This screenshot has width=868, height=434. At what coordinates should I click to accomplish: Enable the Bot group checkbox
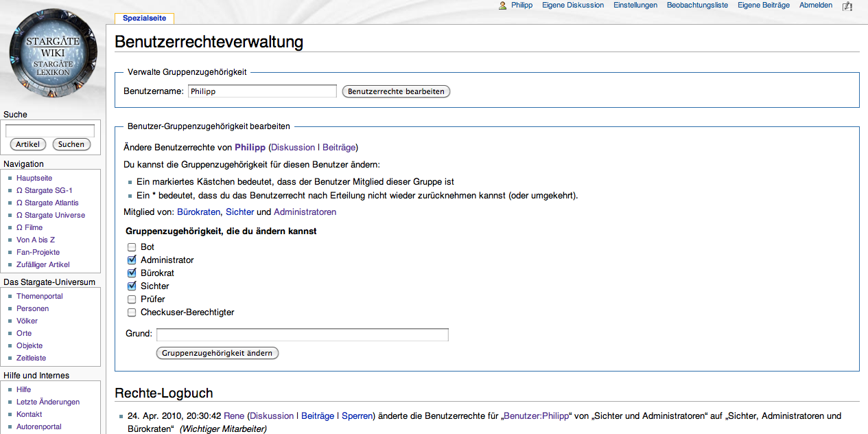[x=132, y=247]
